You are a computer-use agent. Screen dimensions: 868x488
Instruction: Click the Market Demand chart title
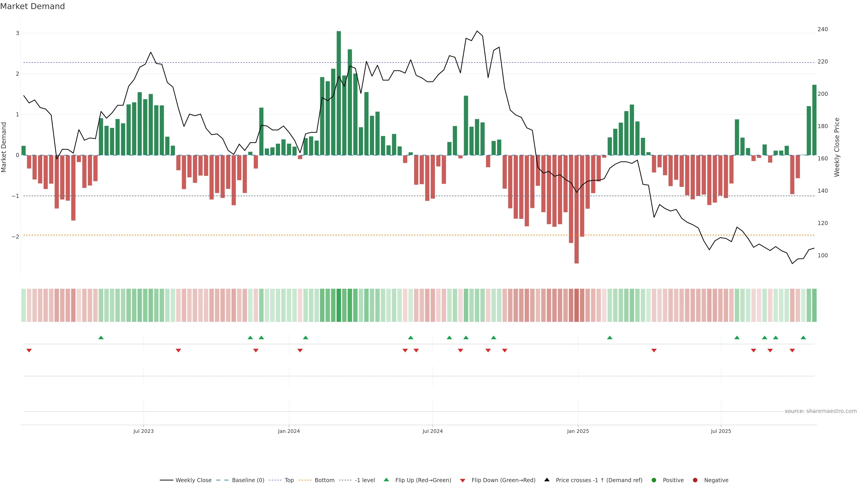coord(32,6)
